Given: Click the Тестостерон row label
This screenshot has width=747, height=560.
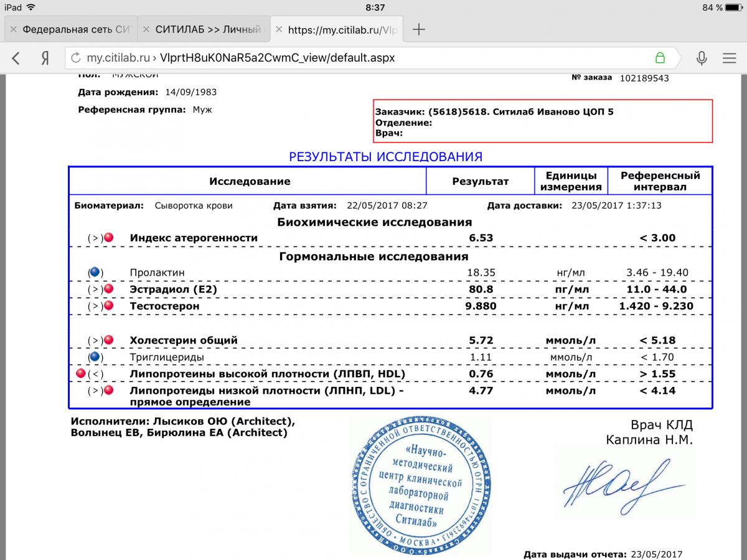Looking at the screenshot, I should pos(164,306).
